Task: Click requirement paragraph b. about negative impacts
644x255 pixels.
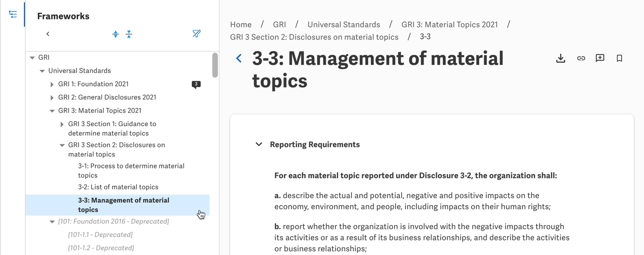Action: pyautogui.click(x=422, y=237)
